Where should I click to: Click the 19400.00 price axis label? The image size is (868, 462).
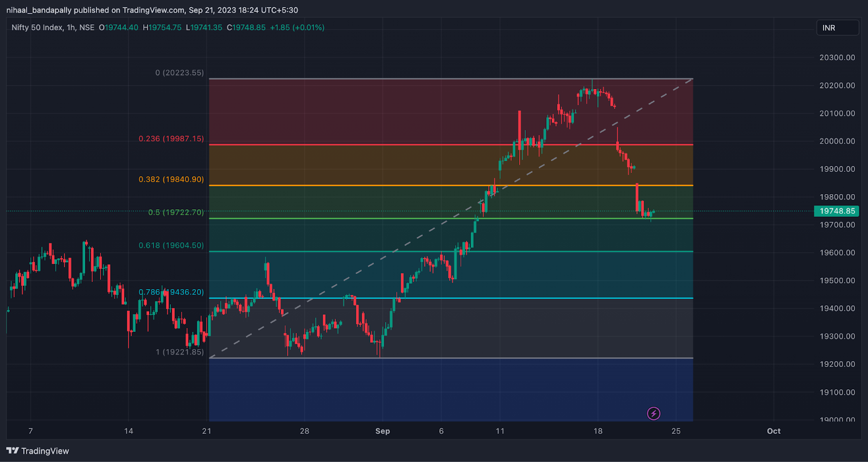[837, 309]
